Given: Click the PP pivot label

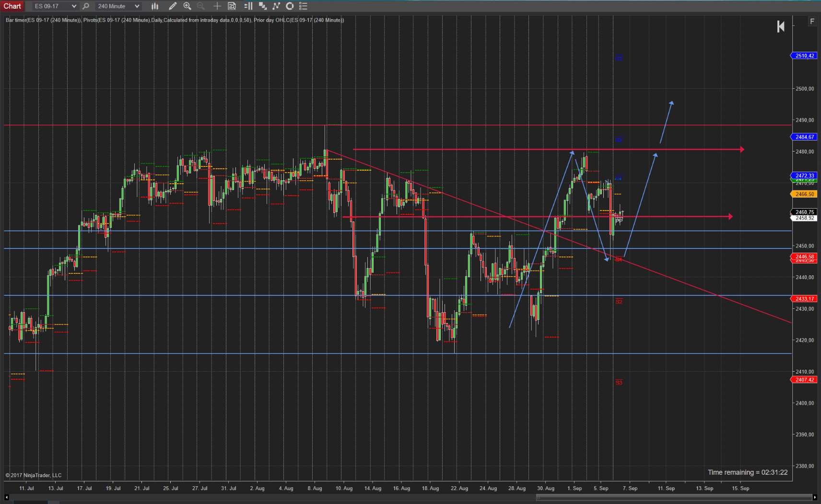Looking at the screenshot, I should click(x=619, y=221).
